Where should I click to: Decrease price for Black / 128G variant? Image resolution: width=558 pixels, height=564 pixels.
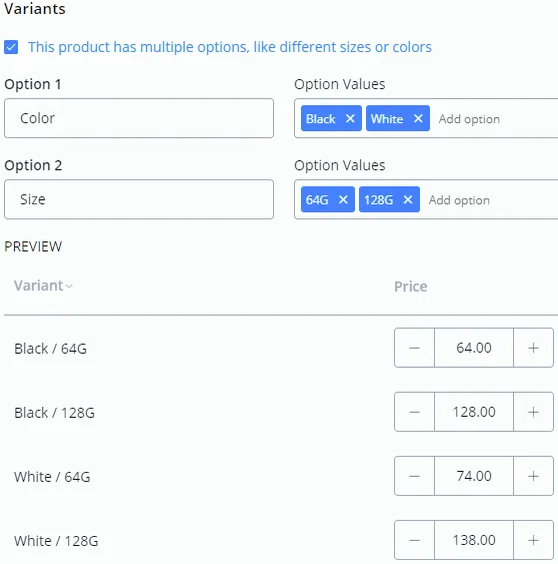pyautogui.click(x=414, y=412)
